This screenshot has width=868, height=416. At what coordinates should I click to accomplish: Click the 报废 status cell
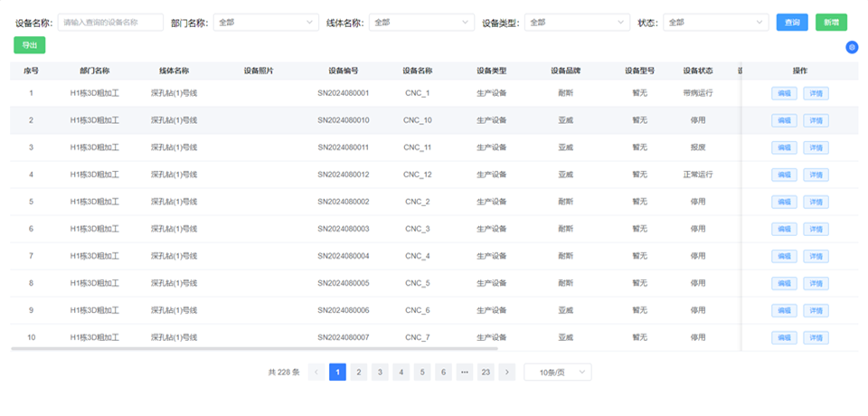click(x=697, y=147)
